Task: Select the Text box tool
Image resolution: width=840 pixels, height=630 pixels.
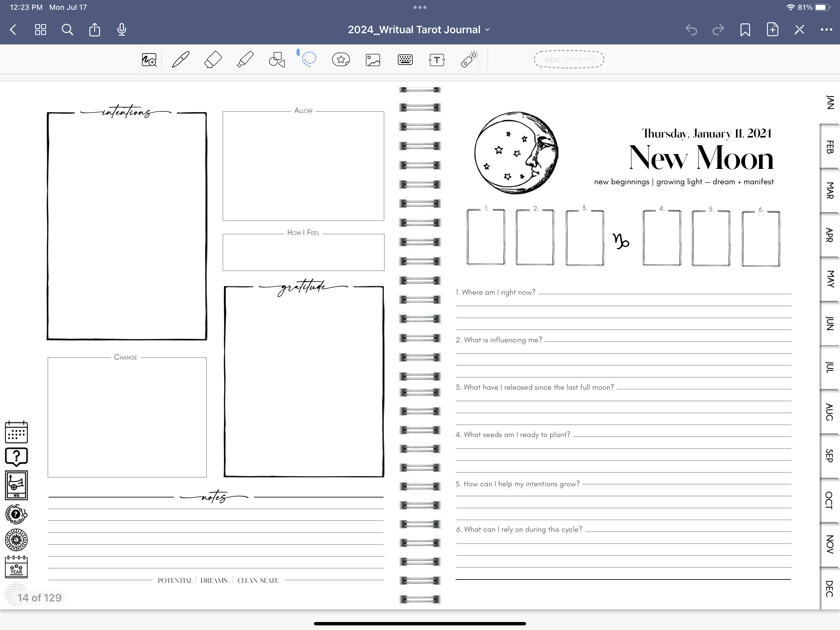Action: click(437, 60)
